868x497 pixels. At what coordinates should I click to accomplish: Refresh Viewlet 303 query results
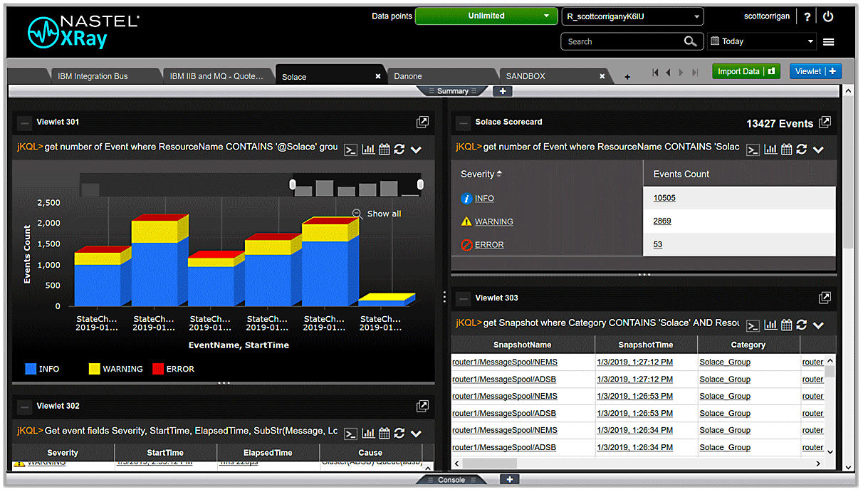(x=802, y=325)
